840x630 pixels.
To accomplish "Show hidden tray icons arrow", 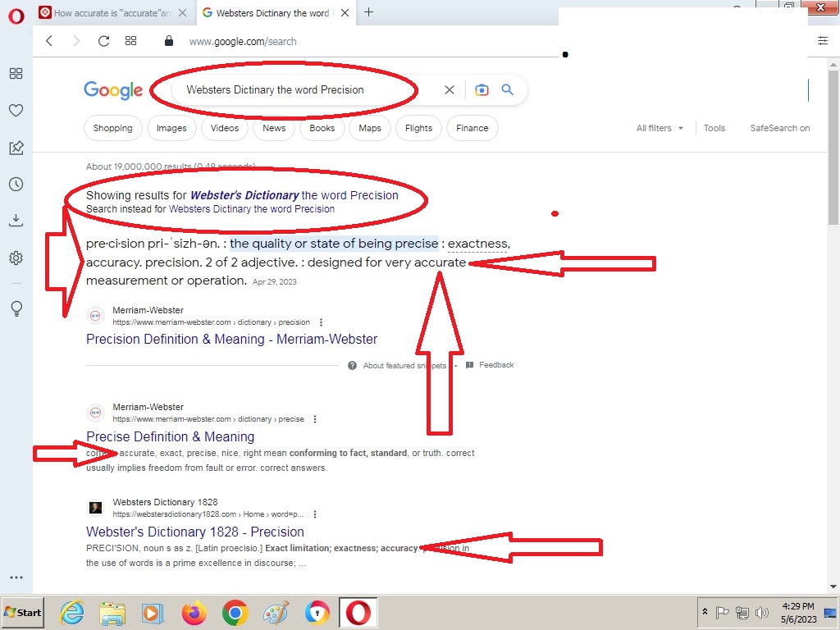I will pyautogui.click(x=705, y=612).
